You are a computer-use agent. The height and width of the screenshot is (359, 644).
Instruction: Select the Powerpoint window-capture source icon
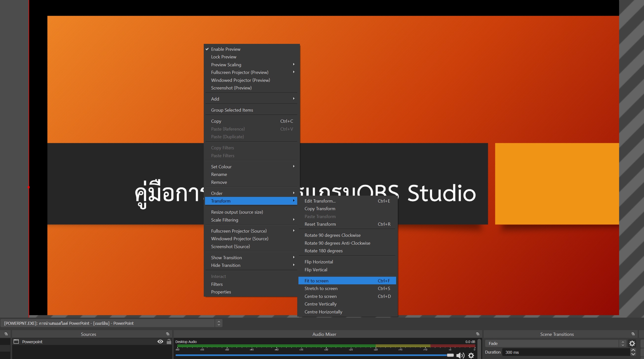[16, 342]
